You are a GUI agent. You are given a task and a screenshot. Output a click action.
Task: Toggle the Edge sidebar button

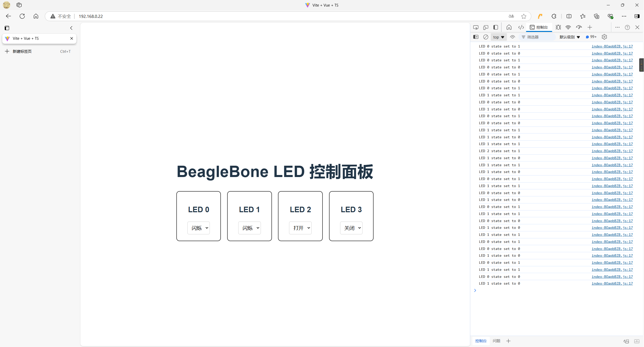637,16
